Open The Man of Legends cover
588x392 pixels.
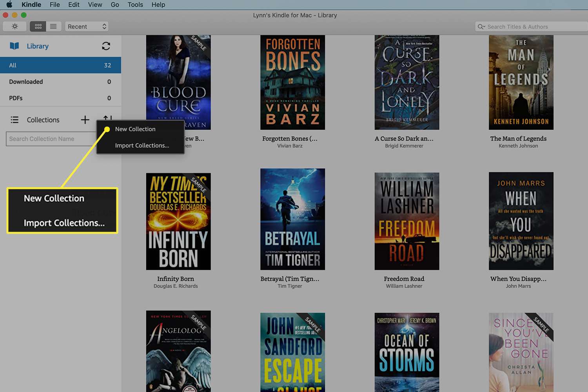(521, 82)
